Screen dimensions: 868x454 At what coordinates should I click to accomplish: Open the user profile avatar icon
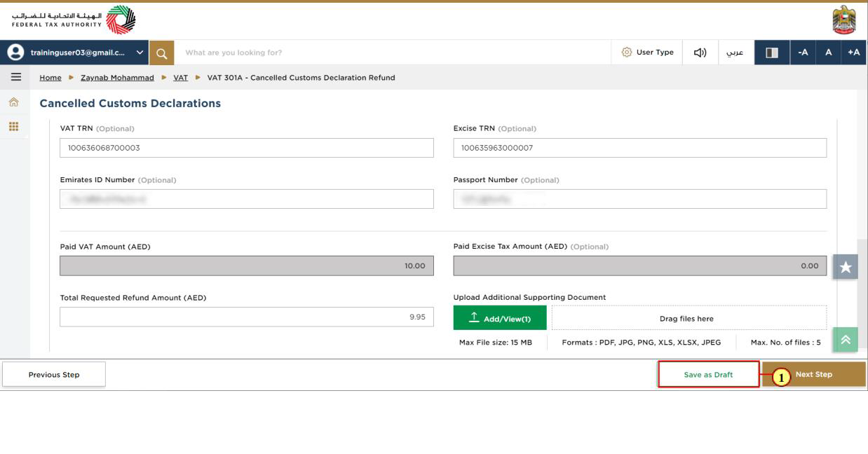click(15, 53)
